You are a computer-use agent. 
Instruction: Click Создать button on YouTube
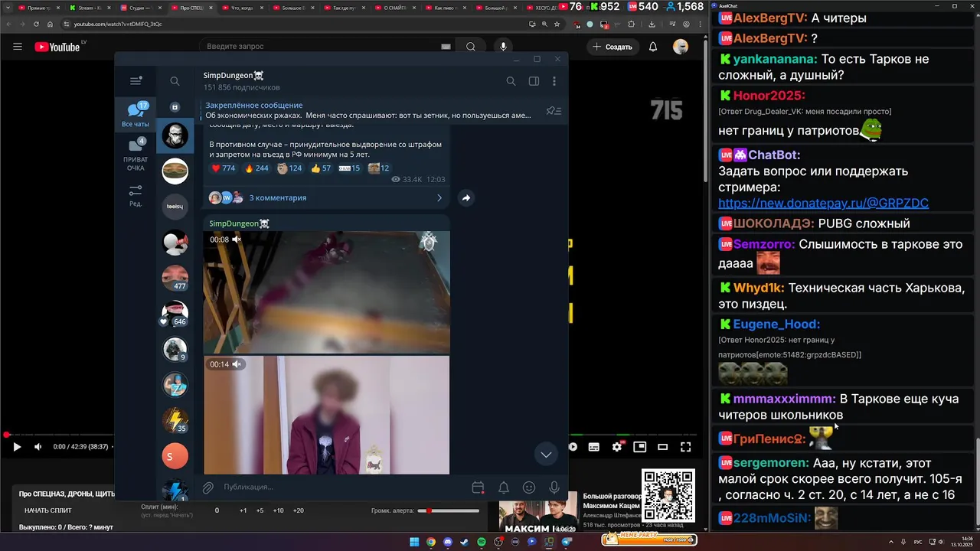612,47
